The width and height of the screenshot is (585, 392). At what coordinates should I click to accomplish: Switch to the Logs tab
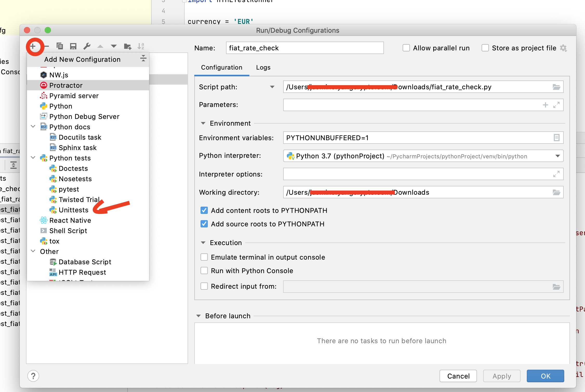263,67
